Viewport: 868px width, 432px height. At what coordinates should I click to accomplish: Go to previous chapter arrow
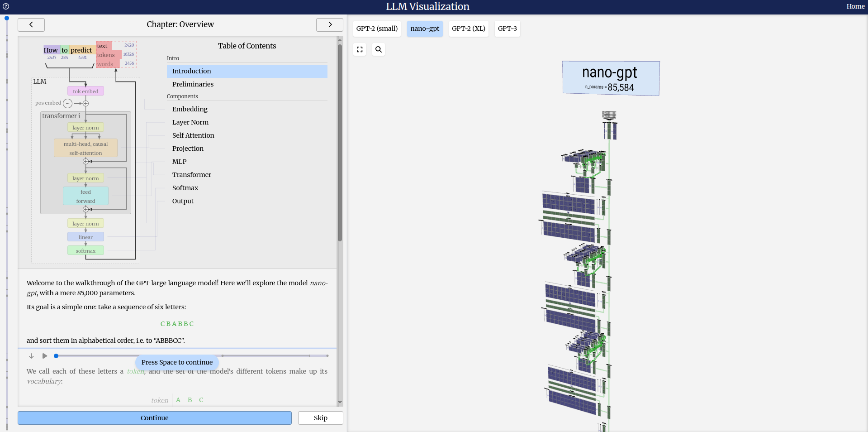click(31, 24)
